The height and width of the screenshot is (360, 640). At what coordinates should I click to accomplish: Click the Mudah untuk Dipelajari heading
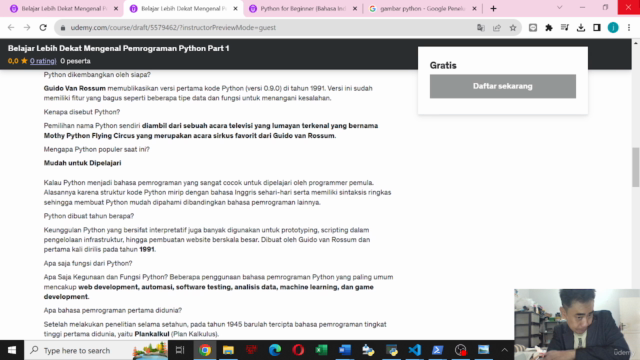[82, 163]
